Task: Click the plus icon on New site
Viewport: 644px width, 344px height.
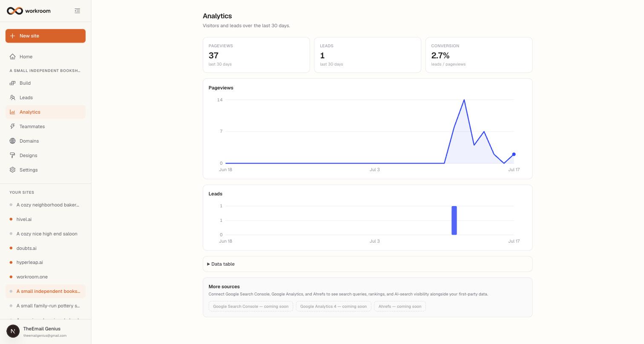Action: point(13,36)
